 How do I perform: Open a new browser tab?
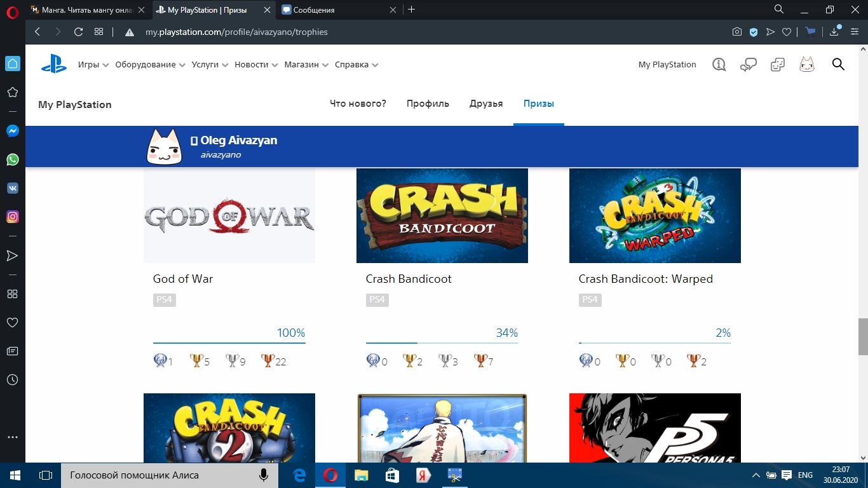click(412, 10)
